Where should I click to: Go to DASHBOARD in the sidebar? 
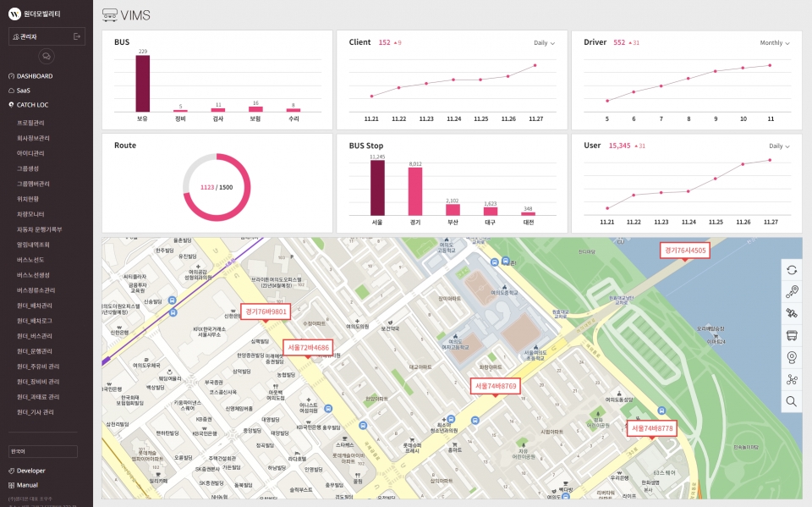pyautogui.click(x=34, y=76)
